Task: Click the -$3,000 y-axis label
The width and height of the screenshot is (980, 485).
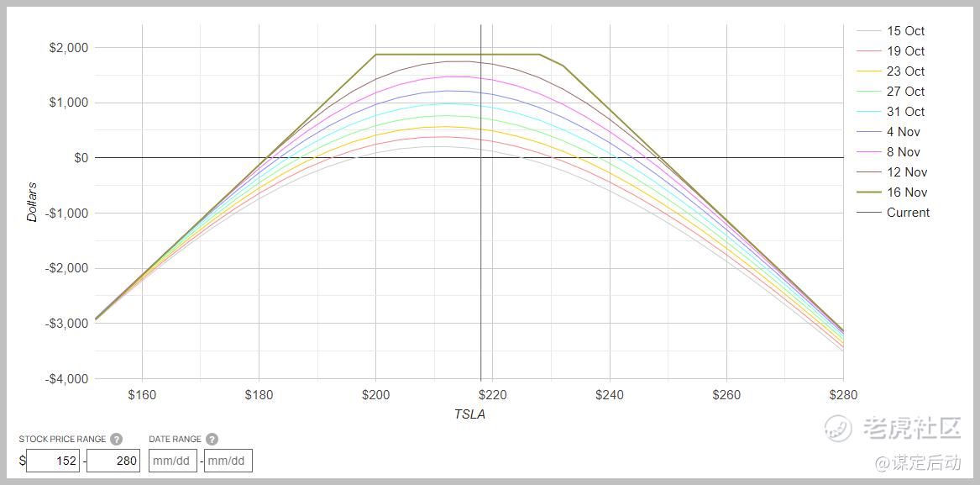Action: point(66,323)
